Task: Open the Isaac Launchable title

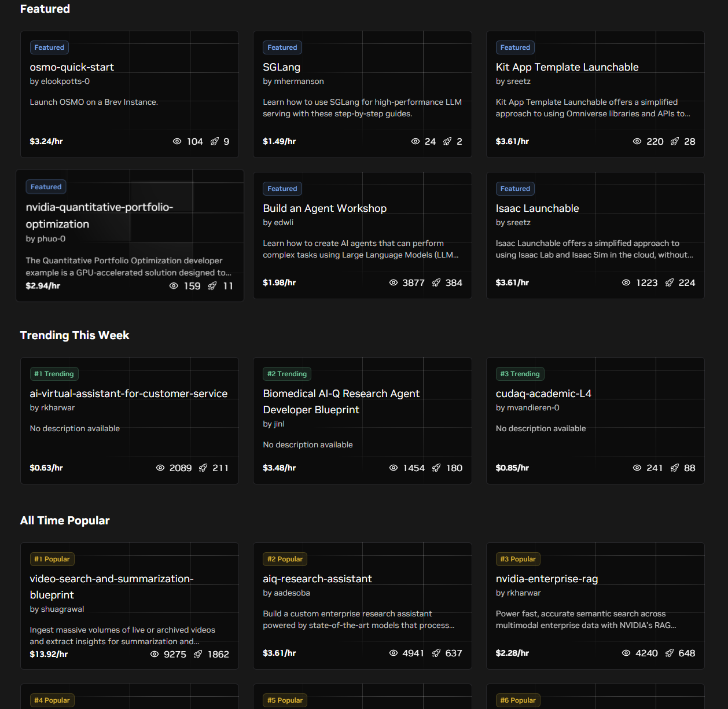Action: 537,208
